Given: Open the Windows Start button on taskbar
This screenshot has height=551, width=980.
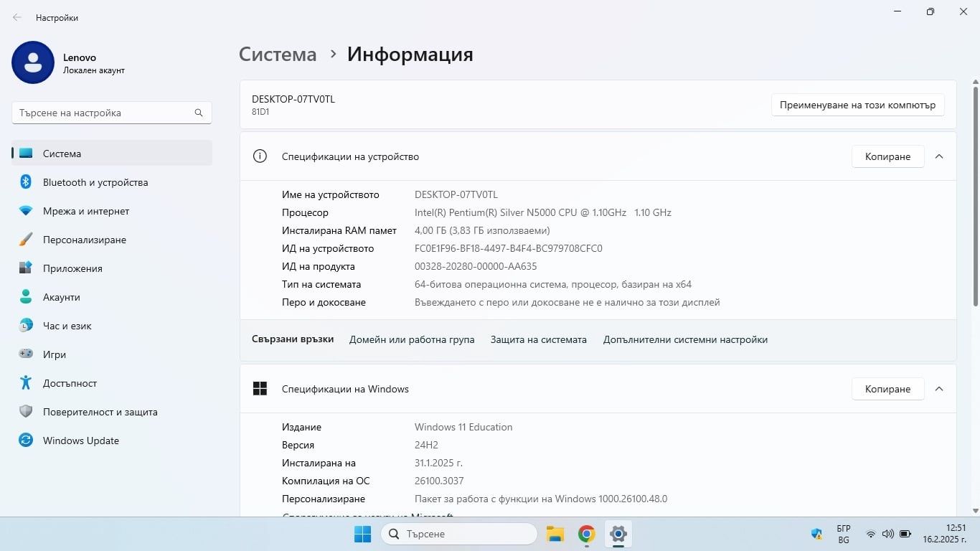Looking at the screenshot, I should 362,534.
